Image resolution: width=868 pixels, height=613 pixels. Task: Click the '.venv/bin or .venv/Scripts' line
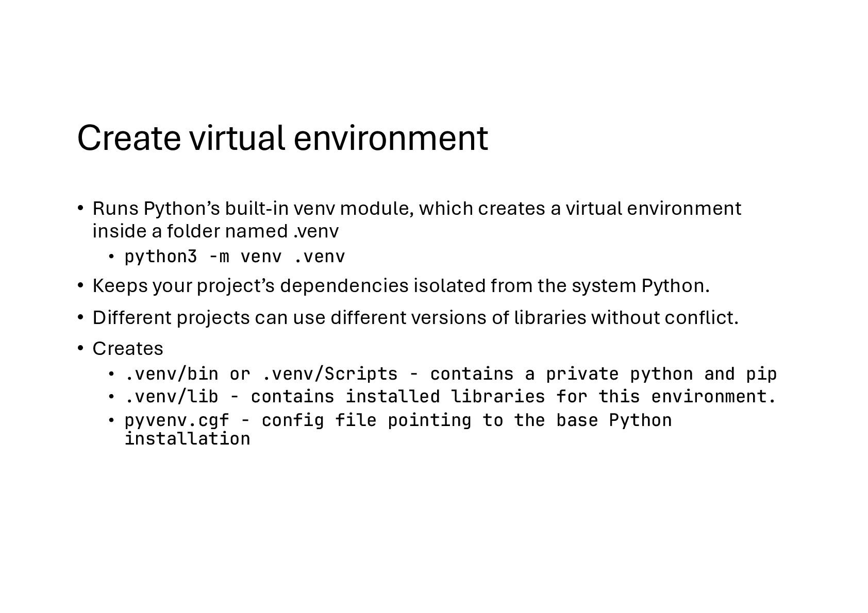[450, 374]
